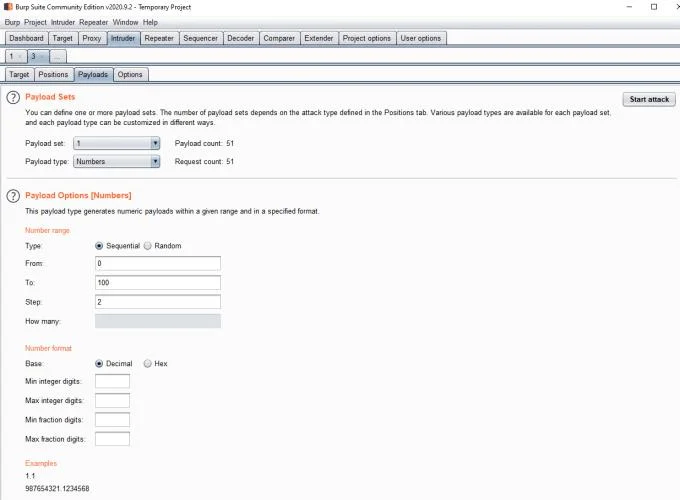Image resolution: width=680 pixels, height=500 pixels.
Task: Open the Payloads sub-tab
Action: 93,75
